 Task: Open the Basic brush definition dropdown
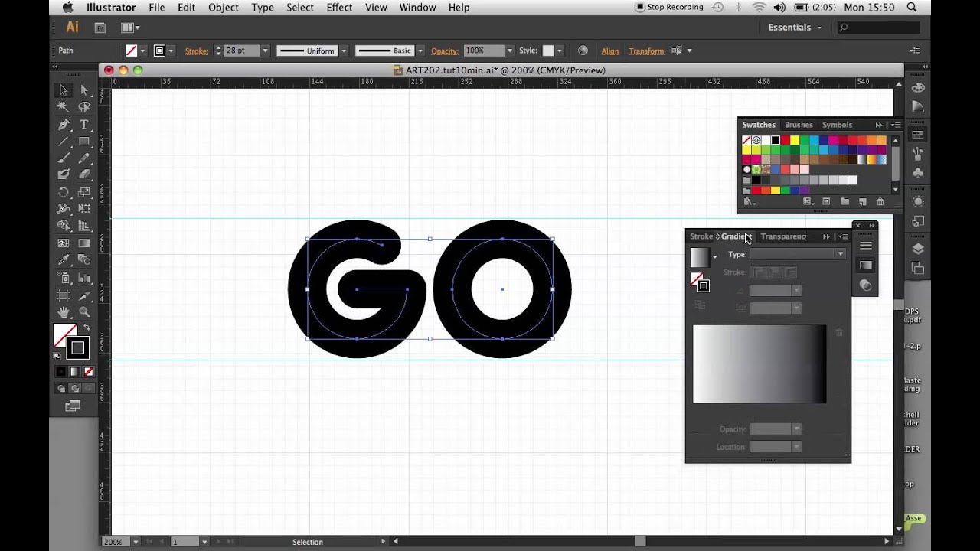[420, 51]
